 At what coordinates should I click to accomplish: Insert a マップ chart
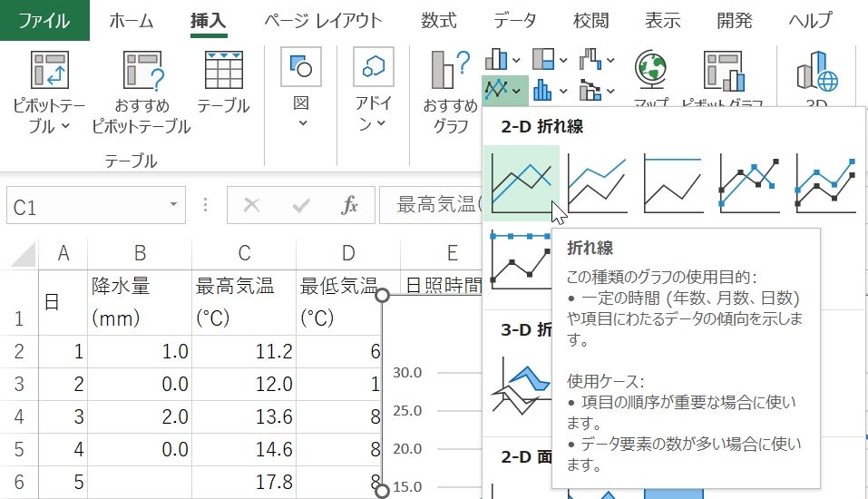click(651, 77)
